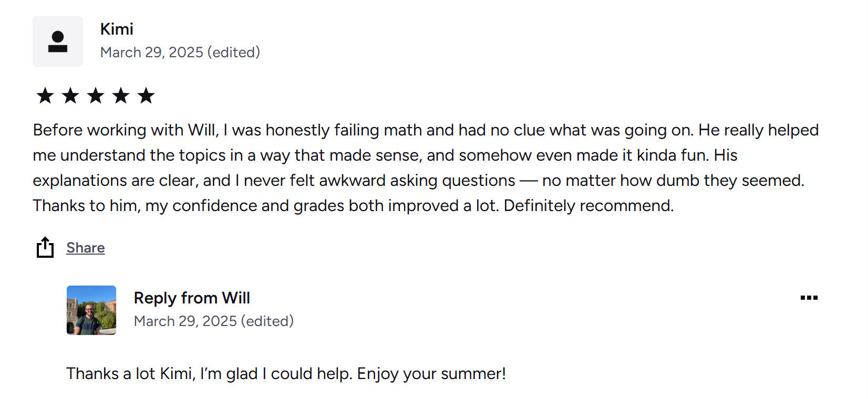868x399 pixels.
Task: Click the March 29, 2025 date under Kimi
Action: [151, 52]
